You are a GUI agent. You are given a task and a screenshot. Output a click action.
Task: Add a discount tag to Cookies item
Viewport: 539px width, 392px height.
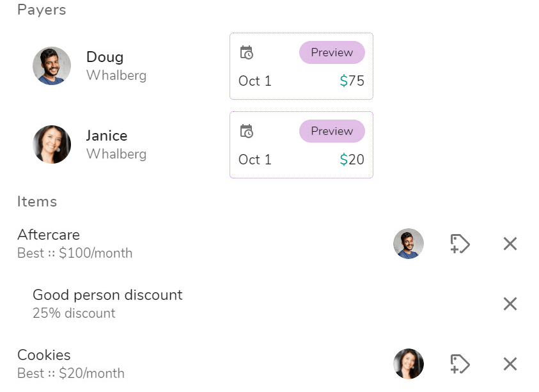460,364
